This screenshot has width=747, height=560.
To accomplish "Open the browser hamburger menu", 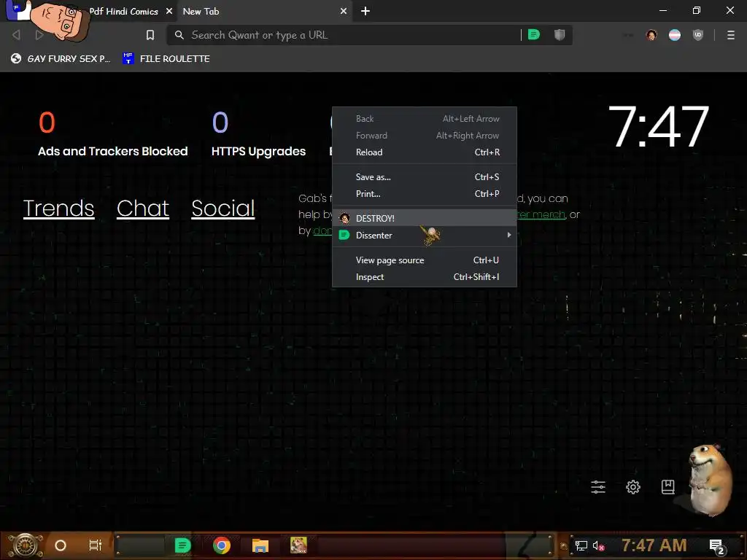I will tap(731, 35).
